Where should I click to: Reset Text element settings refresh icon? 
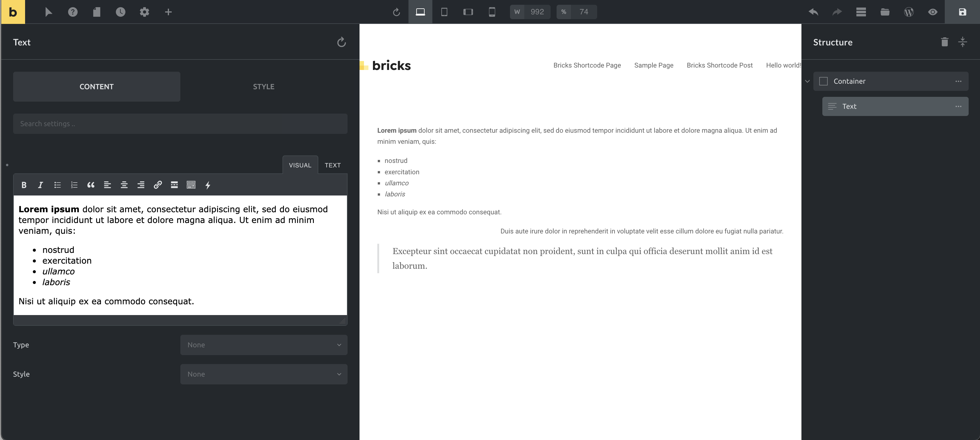(x=341, y=42)
